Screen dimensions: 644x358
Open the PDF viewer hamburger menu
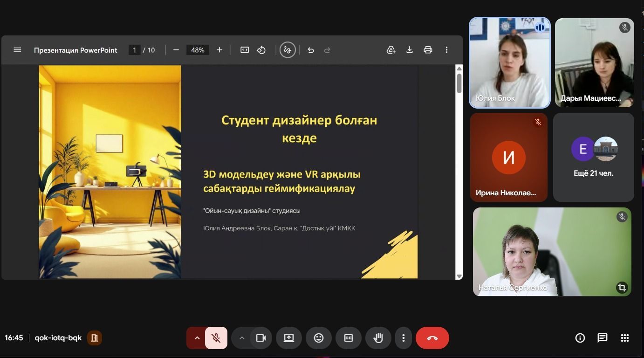[17, 50]
